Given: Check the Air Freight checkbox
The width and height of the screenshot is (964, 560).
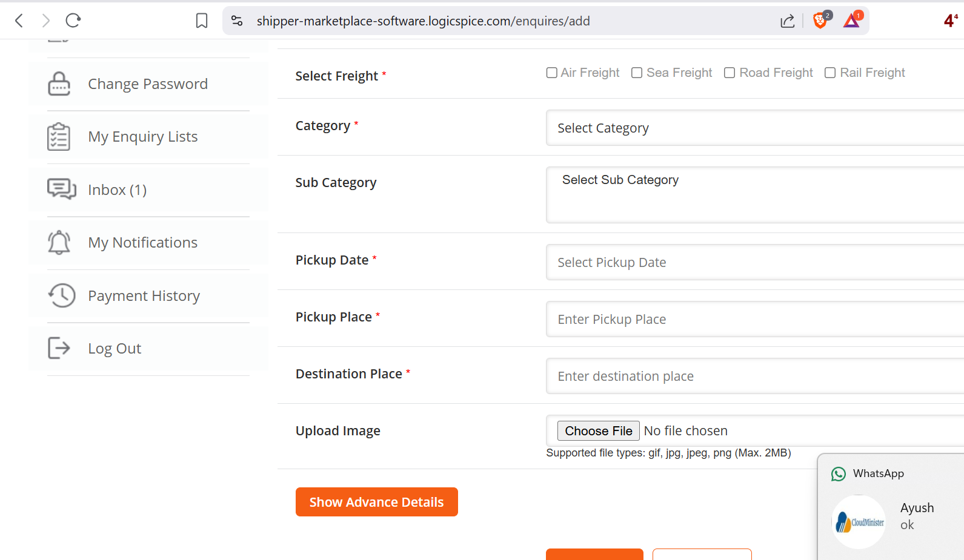Looking at the screenshot, I should [552, 73].
